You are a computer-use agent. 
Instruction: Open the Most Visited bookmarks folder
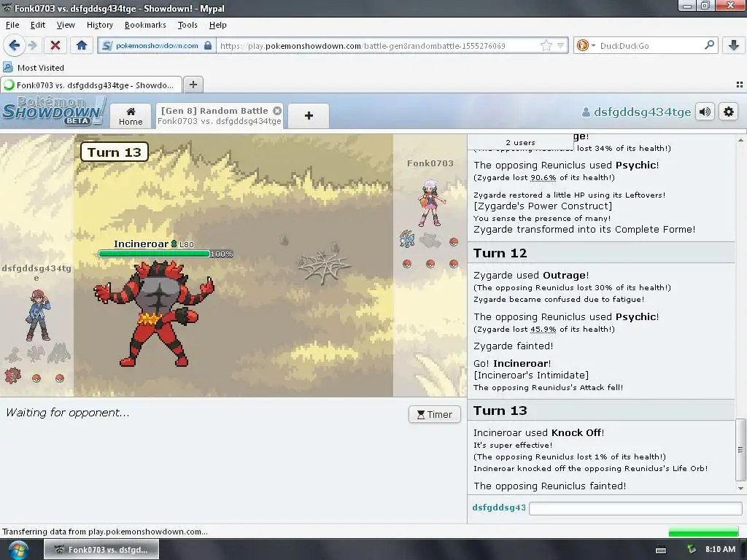coord(34,68)
